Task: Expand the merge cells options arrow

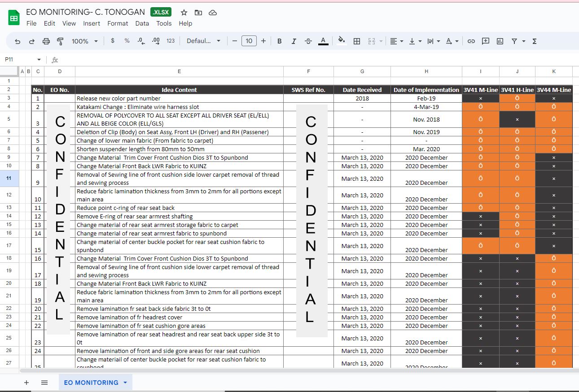Action: (x=381, y=41)
